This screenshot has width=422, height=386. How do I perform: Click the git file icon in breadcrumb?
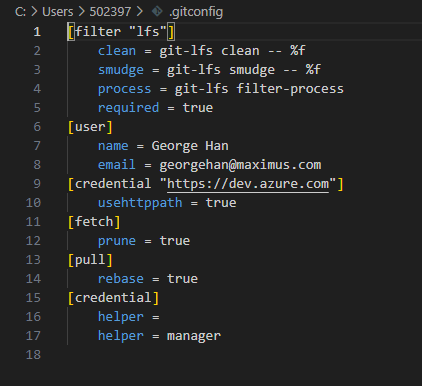[x=157, y=12]
